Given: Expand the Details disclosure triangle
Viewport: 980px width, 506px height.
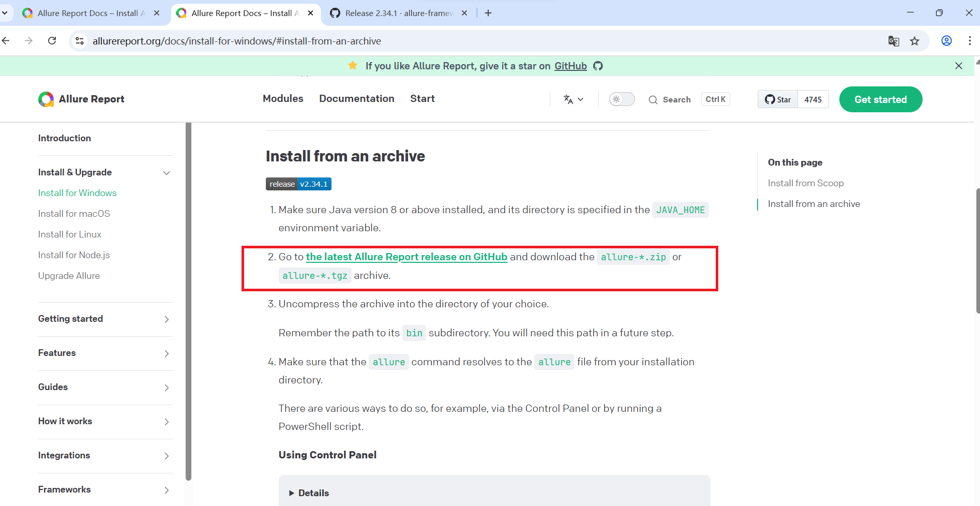Looking at the screenshot, I should 292,493.
